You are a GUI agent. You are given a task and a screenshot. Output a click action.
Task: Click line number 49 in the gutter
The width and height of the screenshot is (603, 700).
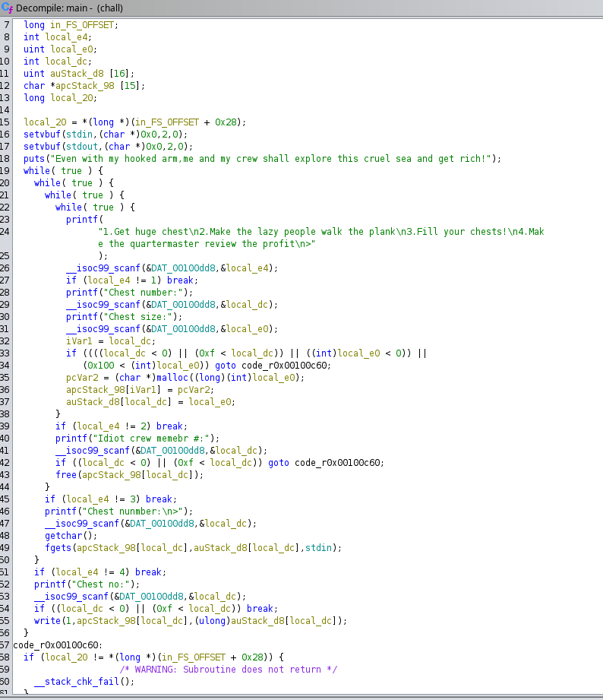5,548
